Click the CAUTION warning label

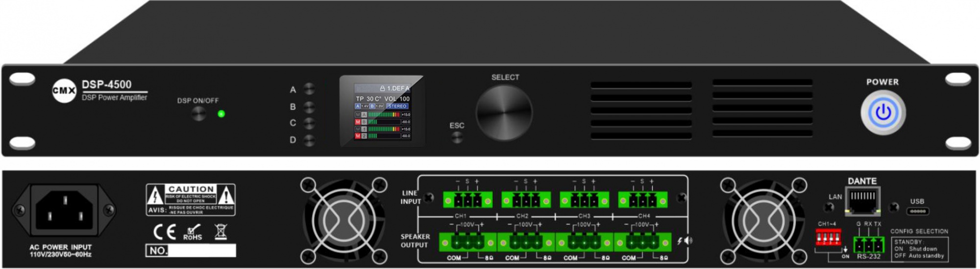191,200
